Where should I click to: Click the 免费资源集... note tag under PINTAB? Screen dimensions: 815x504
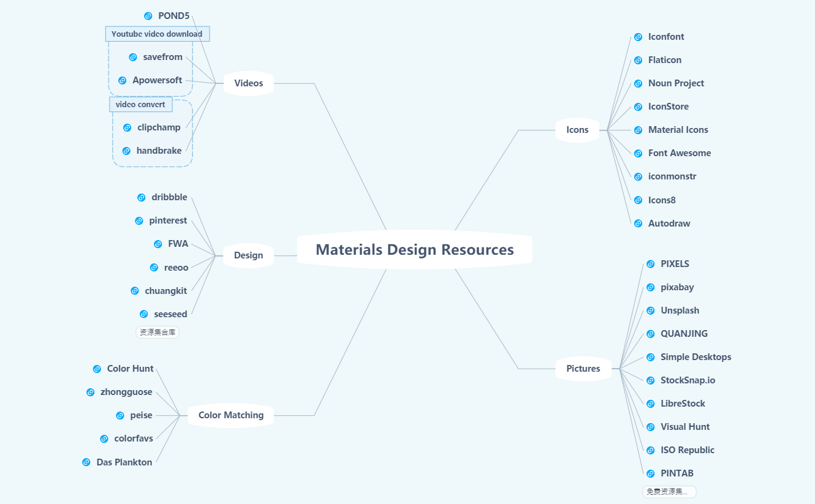669,491
